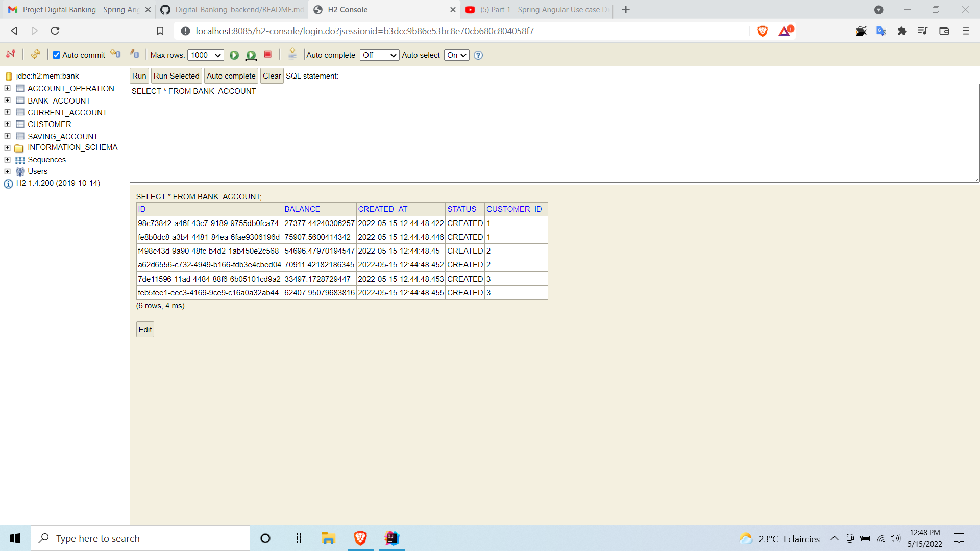Click the Edit button below results
The image size is (980, 551).
[x=144, y=329]
